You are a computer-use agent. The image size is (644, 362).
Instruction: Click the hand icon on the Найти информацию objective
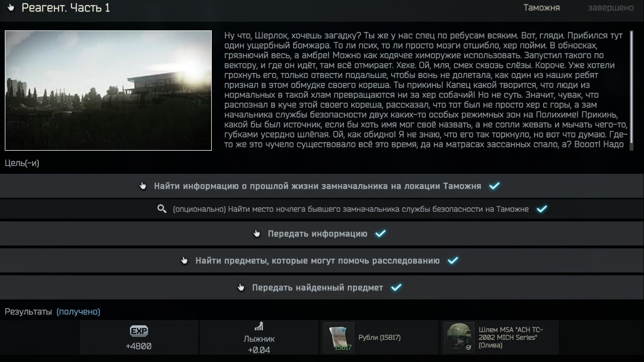143,186
